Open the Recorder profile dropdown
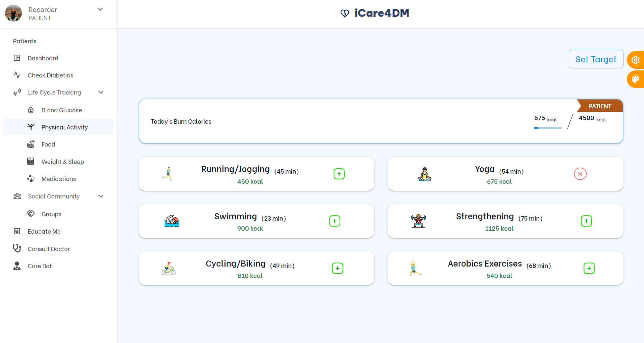The image size is (644, 343). click(100, 9)
